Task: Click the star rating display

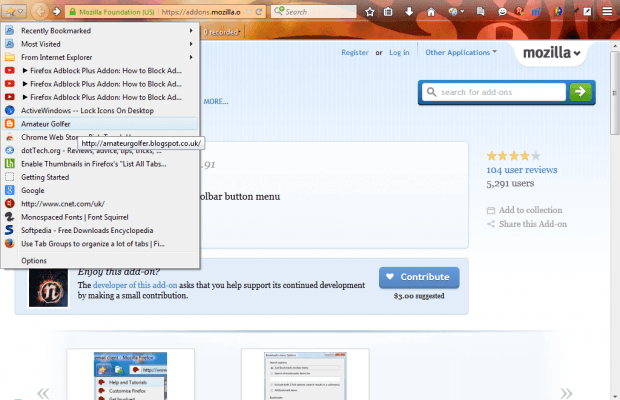Action: [x=513, y=156]
